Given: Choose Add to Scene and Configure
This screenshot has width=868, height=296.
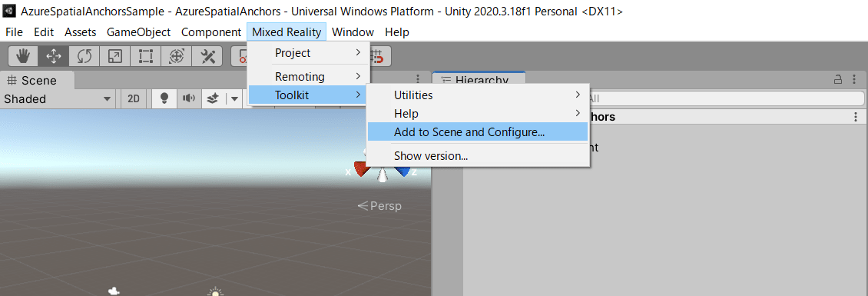Looking at the screenshot, I should tap(477, 132).
